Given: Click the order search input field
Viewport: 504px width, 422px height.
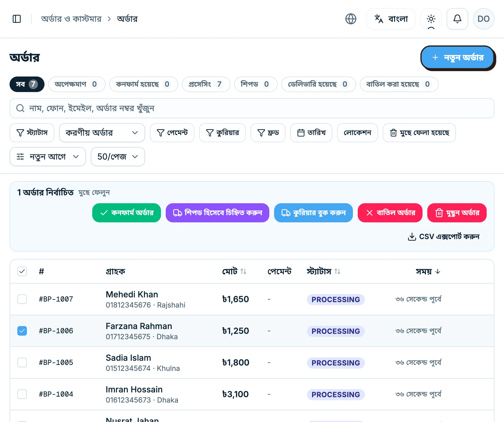Looking at the screenshot, I should 252,108.
